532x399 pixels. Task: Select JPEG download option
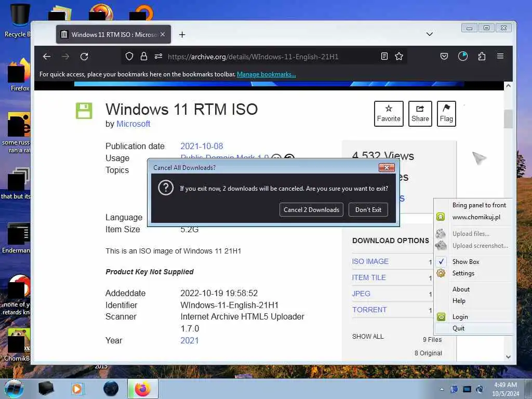361,294
